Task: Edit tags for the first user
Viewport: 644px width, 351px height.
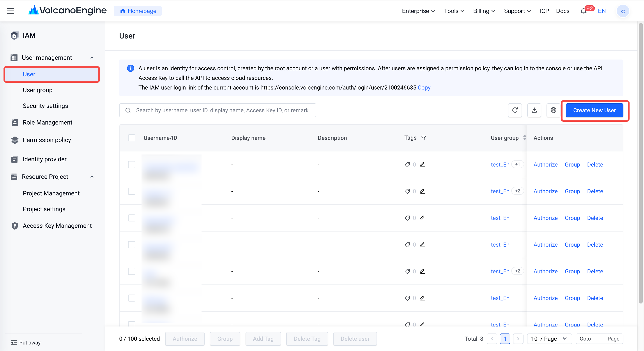Action: [423, 164]
